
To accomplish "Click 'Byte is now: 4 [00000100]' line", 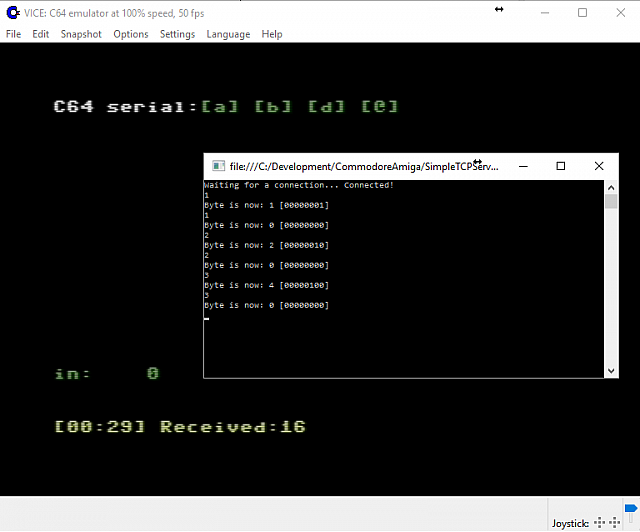I will tap(267, 285).
